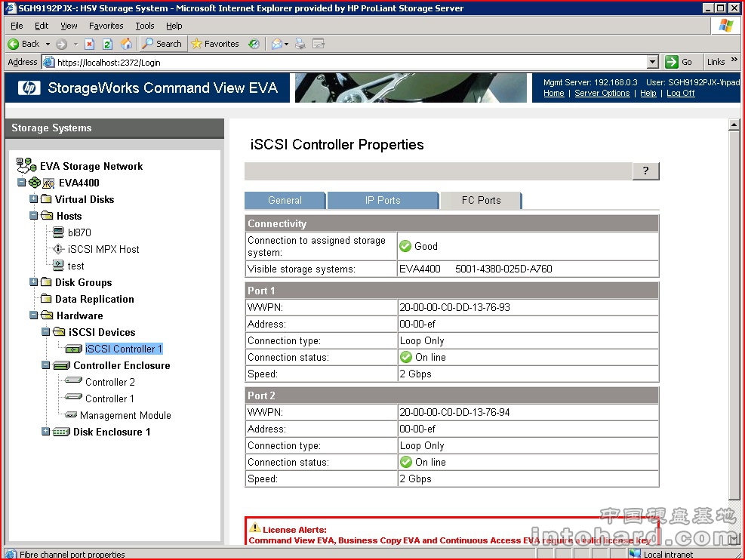
Task: Click the Controller Enclosure icon
Action: (61, 366)
